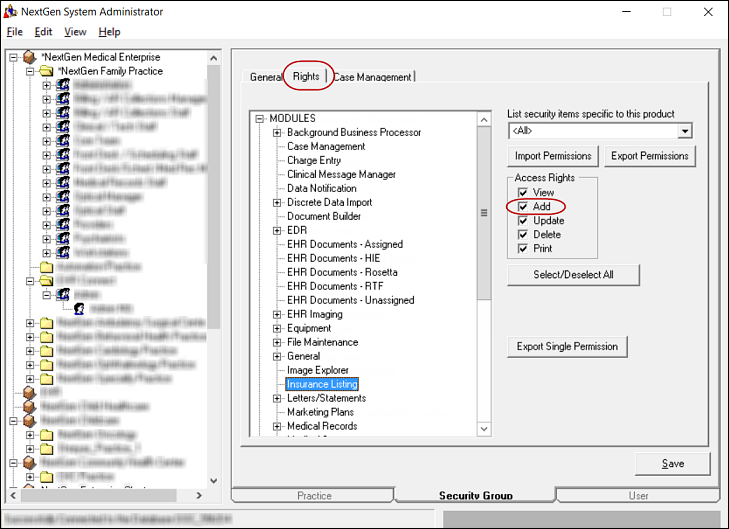Screen dimensions: 729x529
Task: Select the Document Builder module
Action: (324, 216)
